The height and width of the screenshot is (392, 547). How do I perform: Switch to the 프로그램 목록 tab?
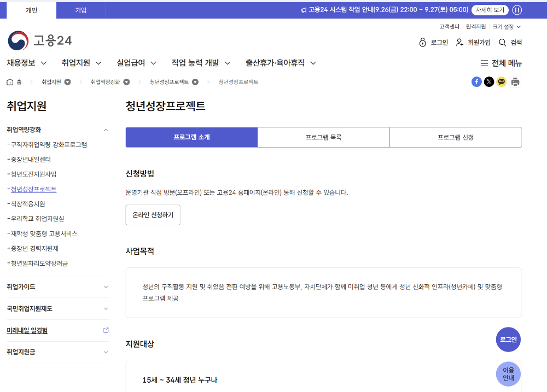[323, 137]
